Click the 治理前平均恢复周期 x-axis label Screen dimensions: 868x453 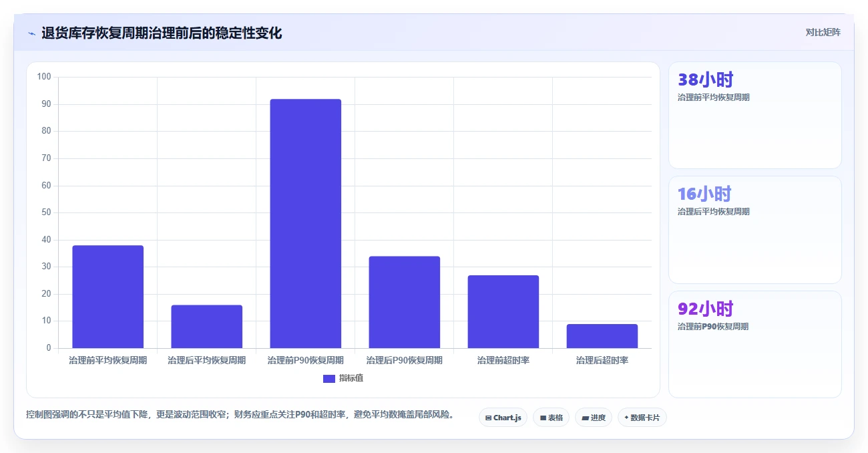pos(107,360)
